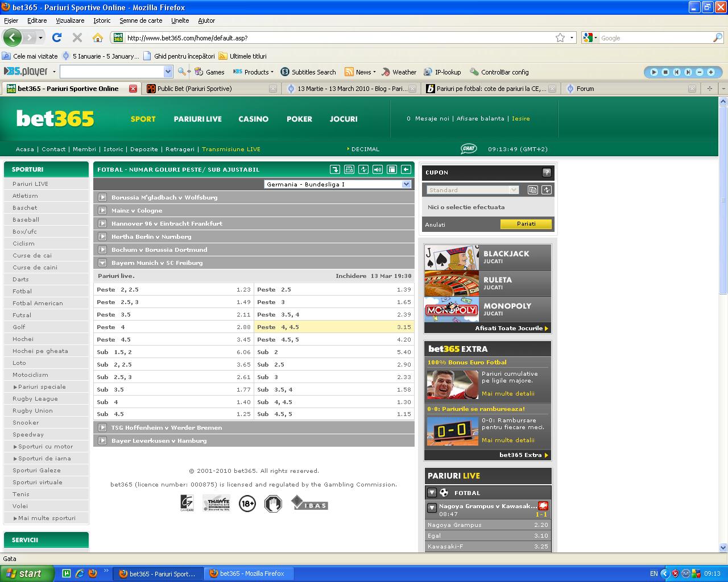Viewport: 728px width, 582px height.
Task: Open the green CHAT bubble icon
Action: point(469,149)
